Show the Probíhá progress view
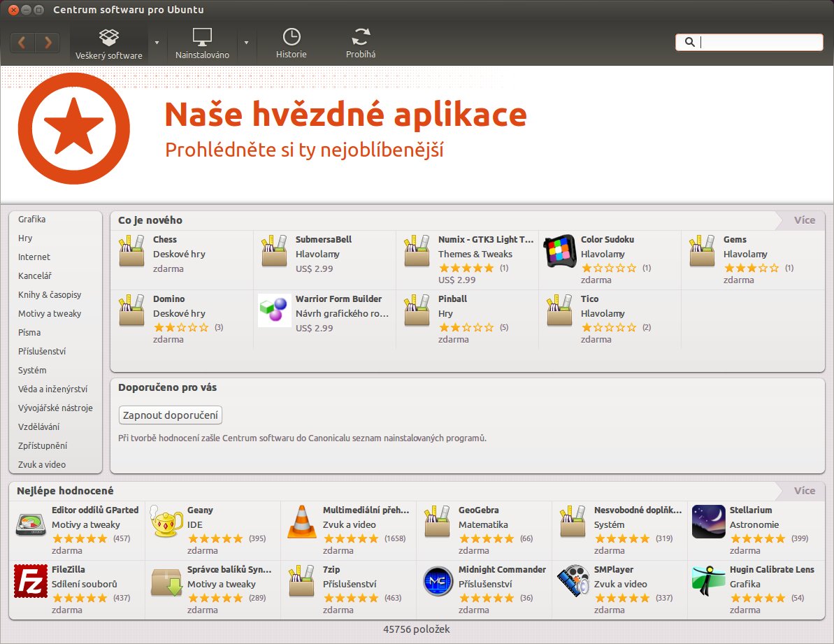Screen dimensions: 834x644 [x=361, y=43]
